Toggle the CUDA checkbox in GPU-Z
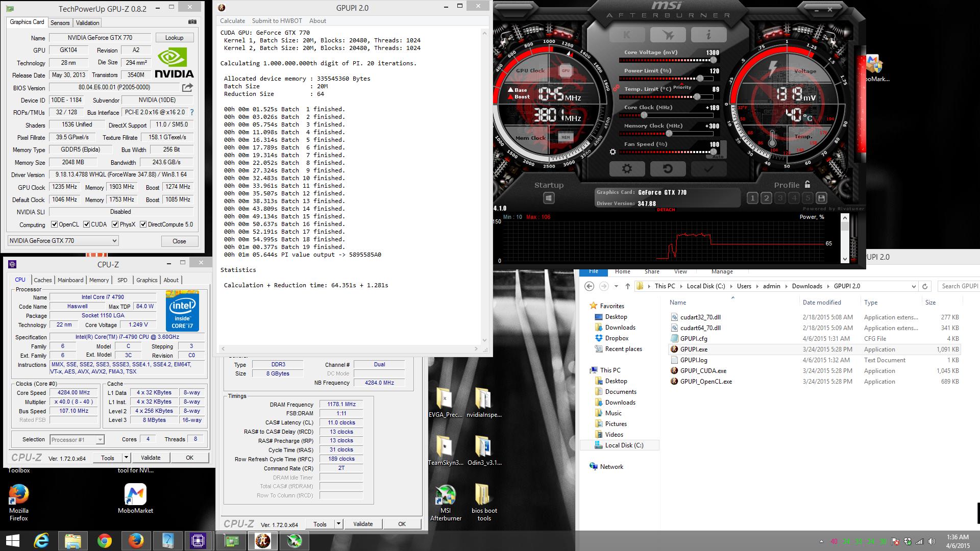This screenshot has height=551, width=980. pos(87,224)
